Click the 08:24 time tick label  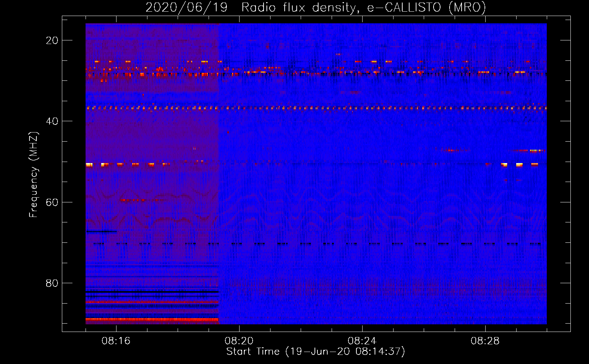point(362,341)
